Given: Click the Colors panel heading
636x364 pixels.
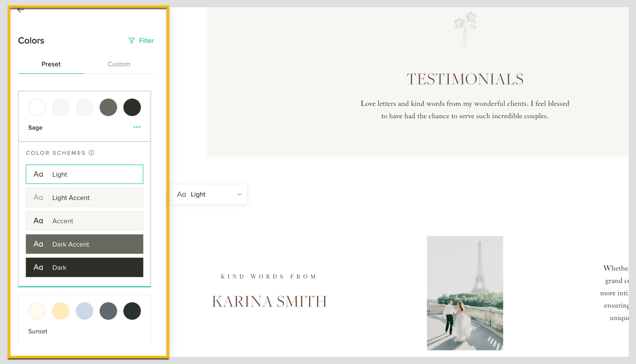Looking at the screenshot, I should point(31,41).
